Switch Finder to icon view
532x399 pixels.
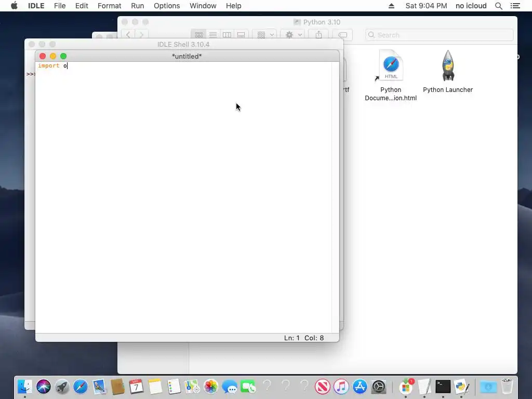pyautogui.click(x=199, y=35)
